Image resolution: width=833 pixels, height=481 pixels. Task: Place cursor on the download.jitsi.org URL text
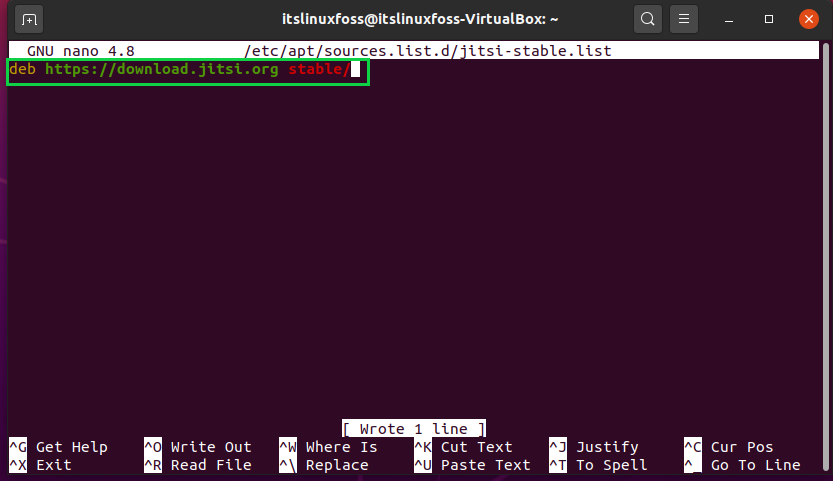click(x=162, y=69)
